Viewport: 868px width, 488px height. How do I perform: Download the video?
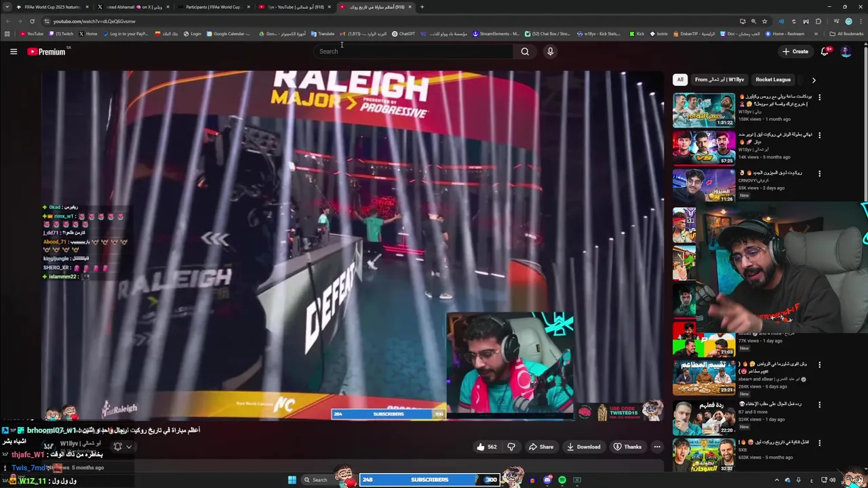pyautogui.click(x=584, y=447)
